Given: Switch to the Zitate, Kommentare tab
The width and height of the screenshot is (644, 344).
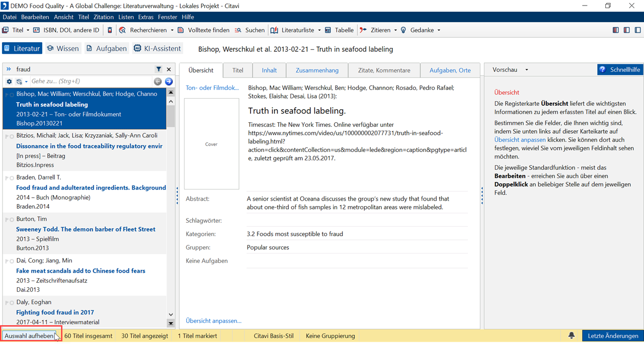Looking at the screenshot, I should pos(384,70).
